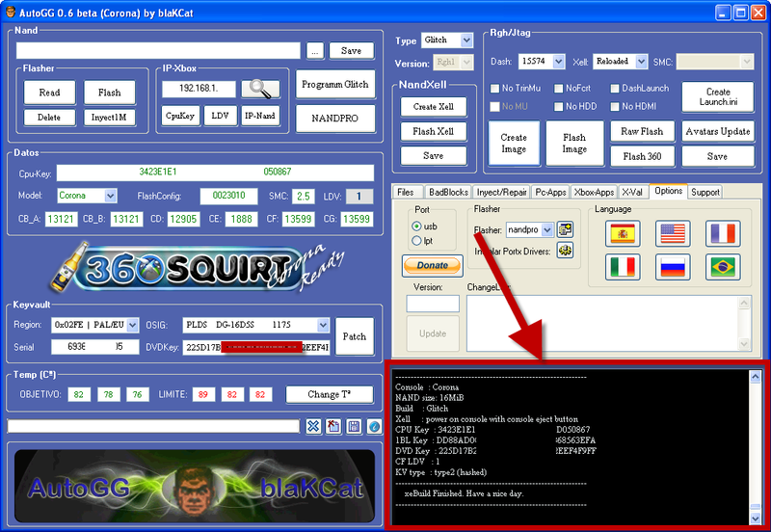This screenshot has width=771, height=532.
Task: Switch to the Files tab
Action: coord(406,192)
